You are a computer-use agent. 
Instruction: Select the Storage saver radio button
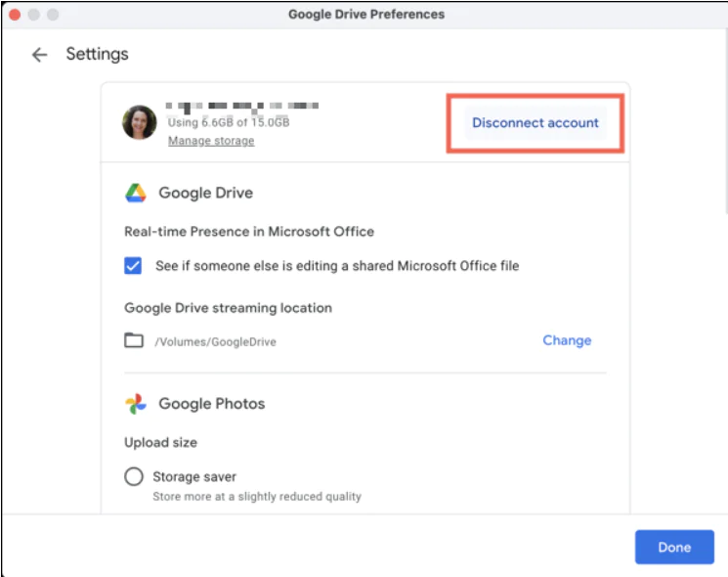[134, 476]
